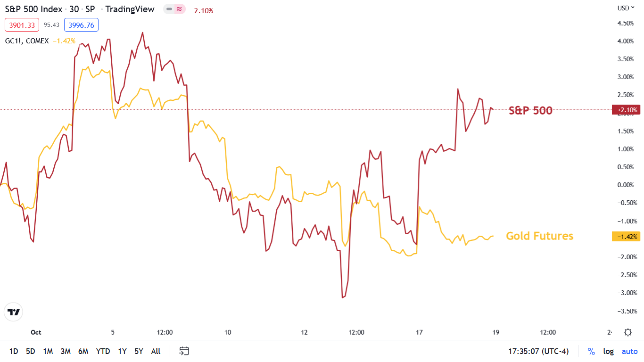The image size is (644, 362).
Task: Open the timezone menu showing UTC-4
Action: click(x=538, y=351)
